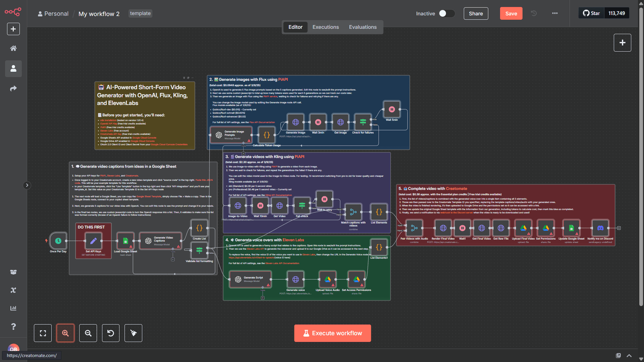Select the Calculate Token Usage code node
Viewport: 644px width, 362px height.
pyautogui.click(x=267, y=135)
